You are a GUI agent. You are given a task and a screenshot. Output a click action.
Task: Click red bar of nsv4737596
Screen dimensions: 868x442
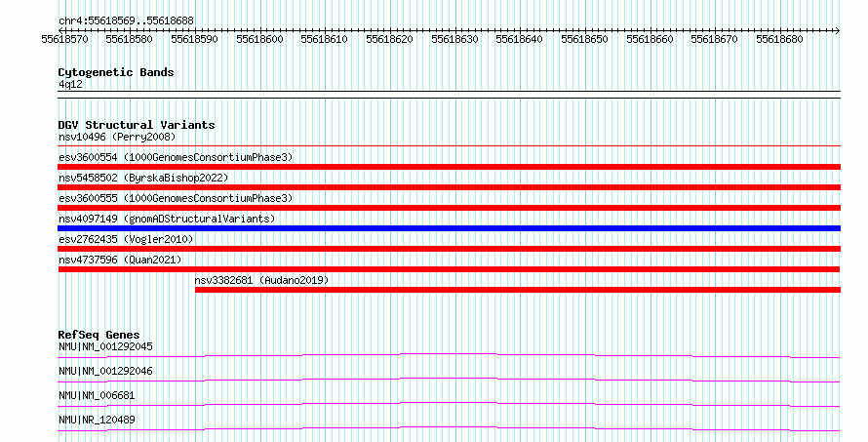(449, 269)
